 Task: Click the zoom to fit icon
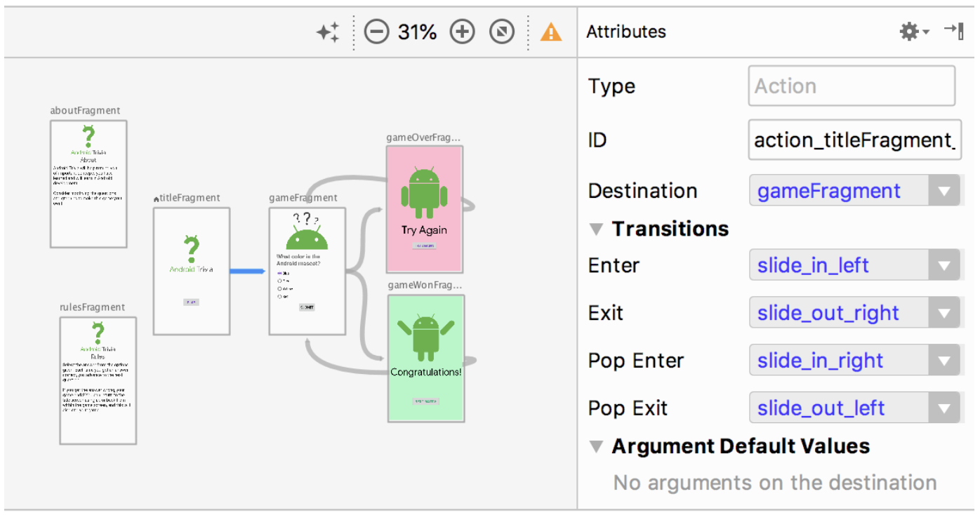coord(502,32)
